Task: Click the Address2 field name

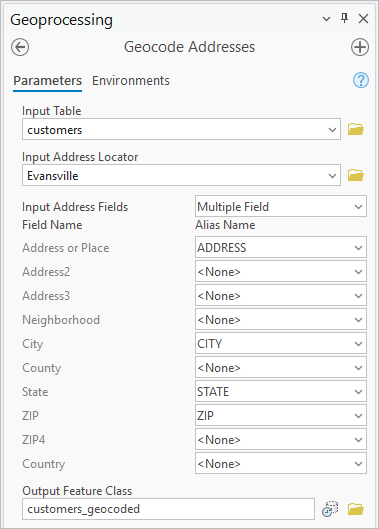Action: pos(46,272)
